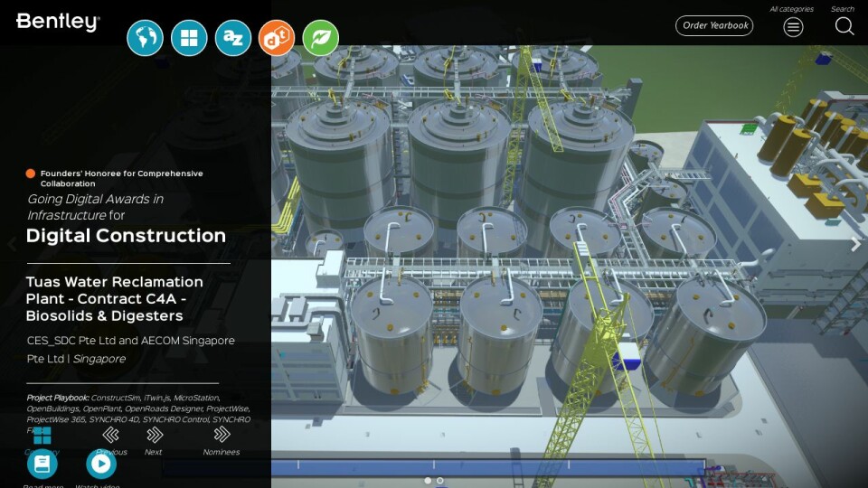Open Search with the magnifier icon
Screen dimensions: 868x488
844,26
